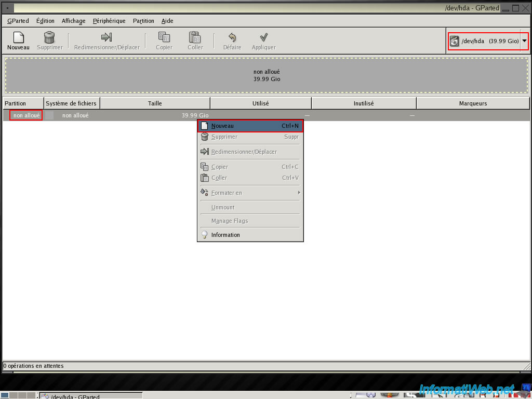Click the first workspace in the pager
532x399 pixels.
(5, 395)
